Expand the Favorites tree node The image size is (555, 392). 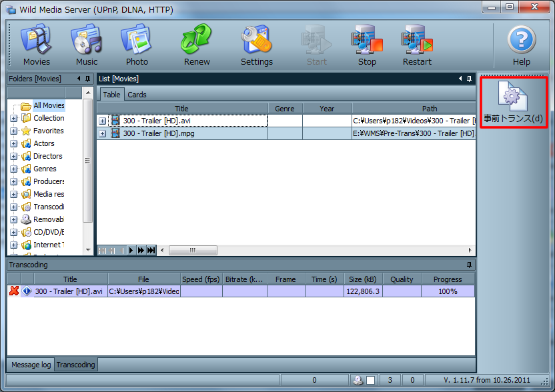pos(13,131)
